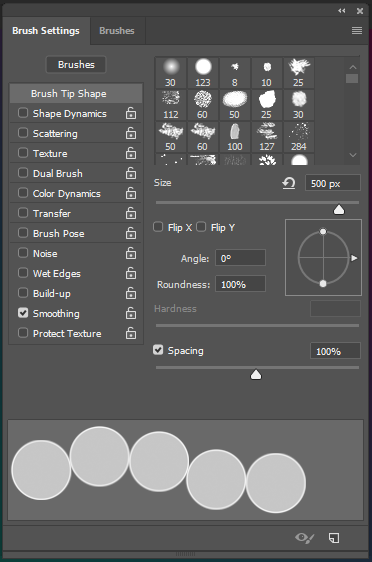This screenshot has height=562, width=372.
Task: Open the panel flyout menu icon
Action: point(357,30)
